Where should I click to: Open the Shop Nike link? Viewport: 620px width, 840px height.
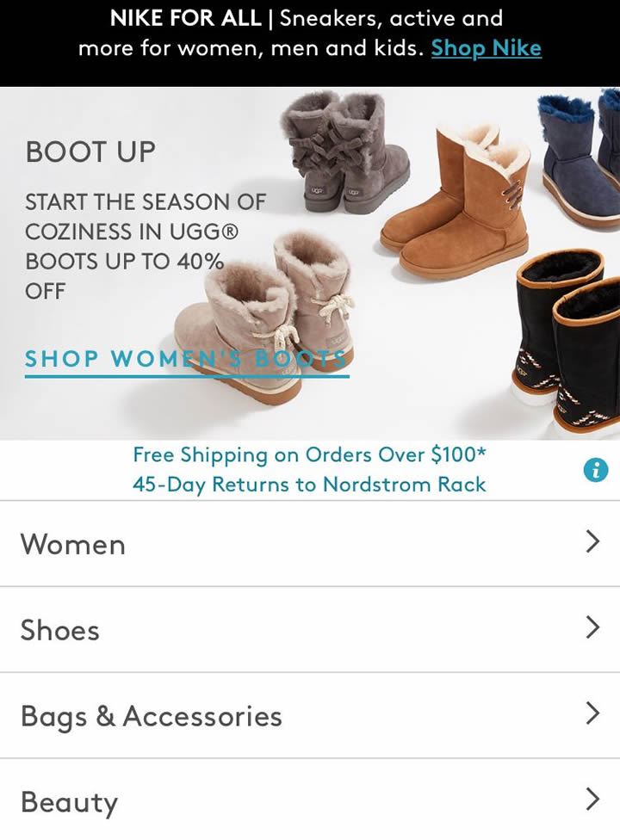tap(486, 48)
